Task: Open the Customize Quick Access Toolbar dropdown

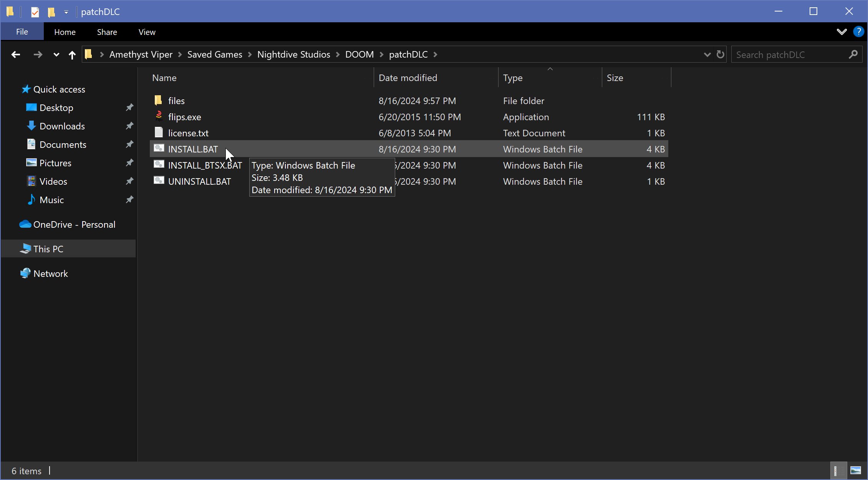Action: click(x=66, y=12)
